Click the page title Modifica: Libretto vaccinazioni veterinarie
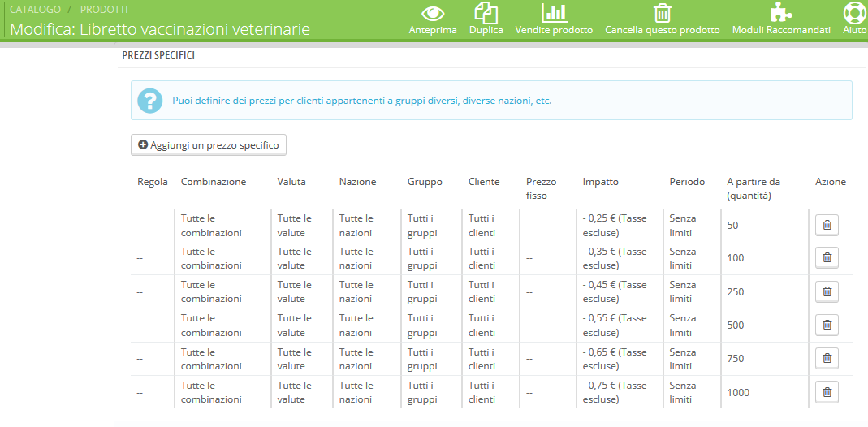This screenshot has height=427, width=868. [160, 29]
